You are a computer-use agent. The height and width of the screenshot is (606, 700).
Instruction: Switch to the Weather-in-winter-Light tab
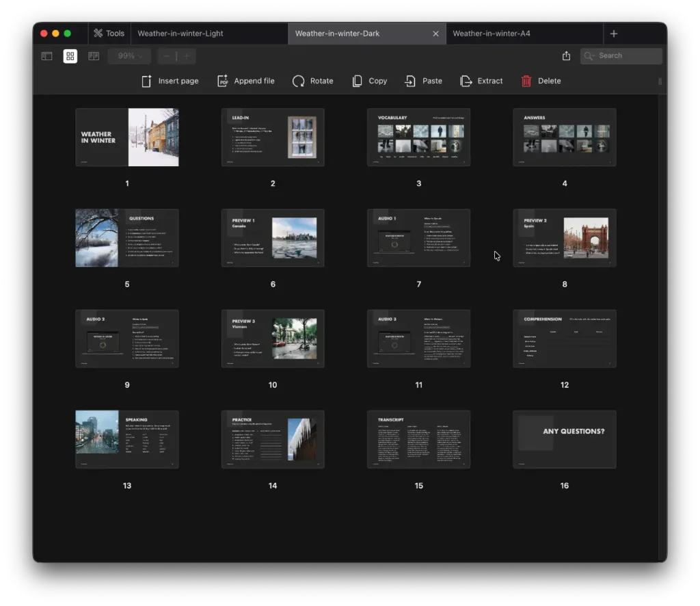[180, 34]
